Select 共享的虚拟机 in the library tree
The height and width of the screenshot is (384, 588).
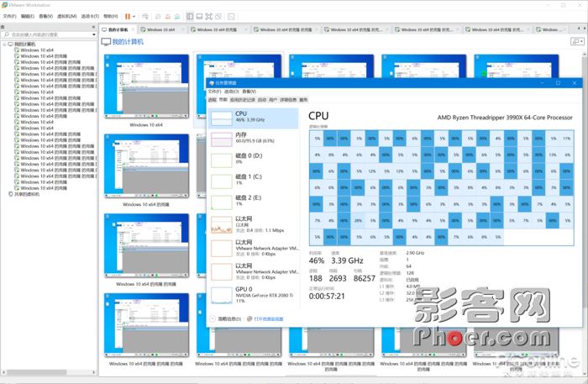pos(27,194)
